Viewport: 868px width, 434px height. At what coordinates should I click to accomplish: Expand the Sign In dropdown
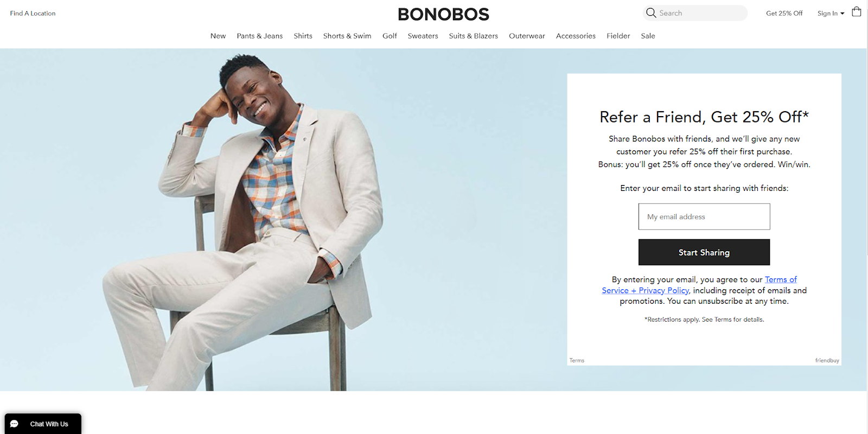tap(831, 14)
